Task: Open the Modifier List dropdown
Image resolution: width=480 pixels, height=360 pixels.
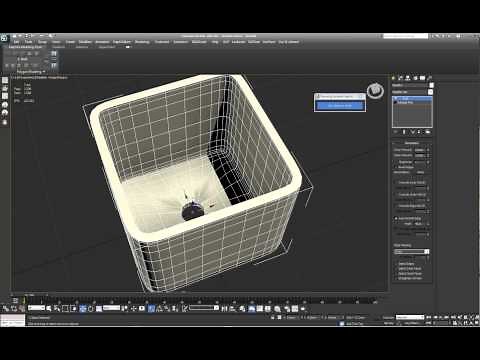Action: [412, 92]
